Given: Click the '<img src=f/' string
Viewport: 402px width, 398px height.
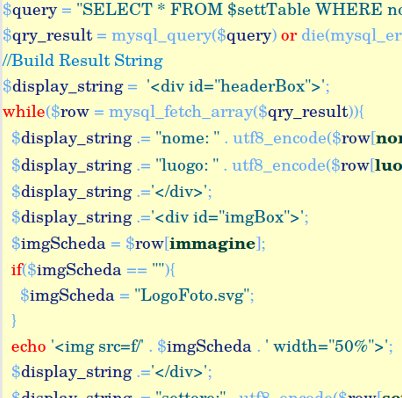Looking at the screenshot, I should coord(97,347).
